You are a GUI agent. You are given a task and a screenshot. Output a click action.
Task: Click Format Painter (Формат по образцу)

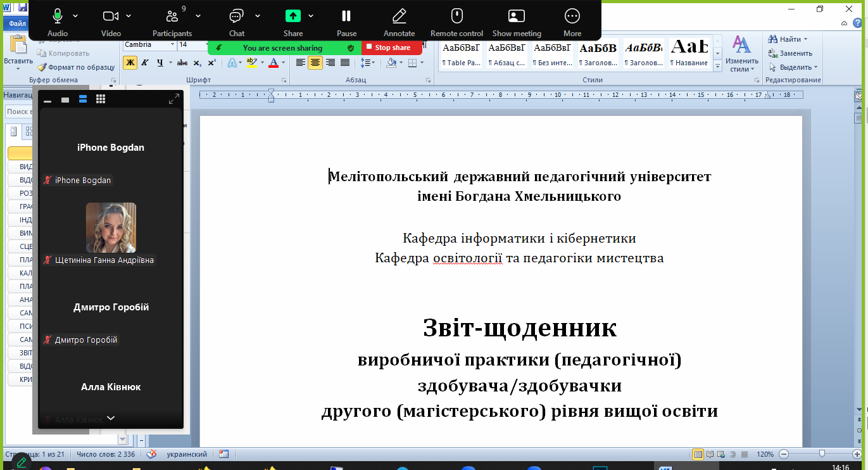click(76, 67)
